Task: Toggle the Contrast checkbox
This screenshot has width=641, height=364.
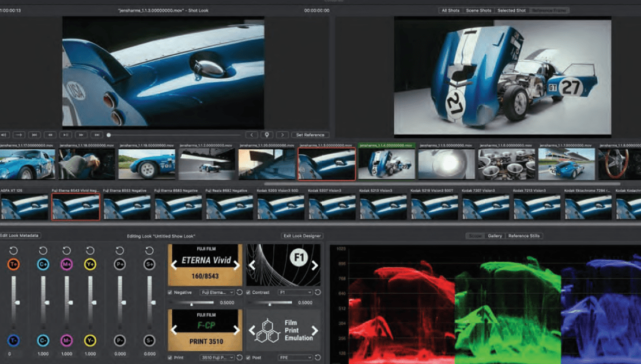Action: coord(248,293)
